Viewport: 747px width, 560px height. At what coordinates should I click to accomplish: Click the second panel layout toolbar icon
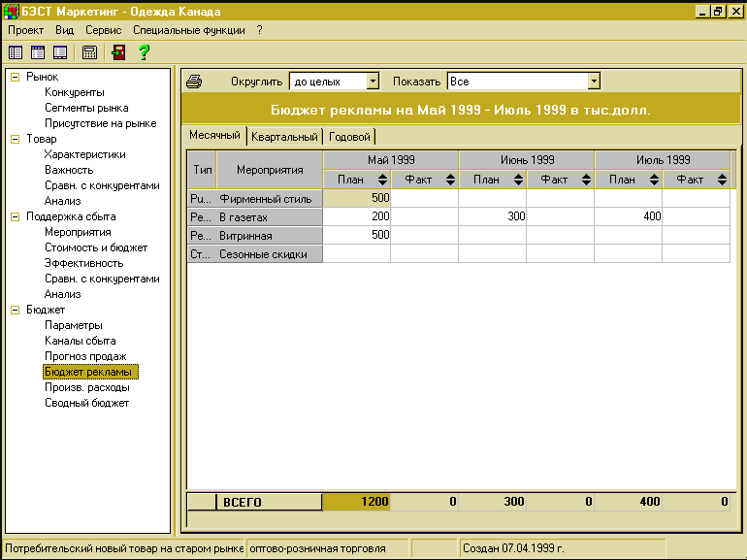[38, 52]
